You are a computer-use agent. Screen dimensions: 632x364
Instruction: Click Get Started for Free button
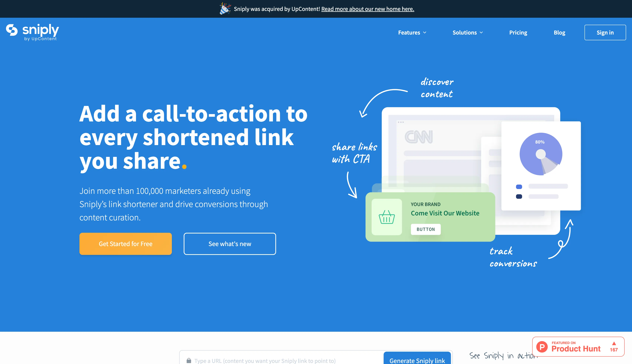(x=125, y=244)
